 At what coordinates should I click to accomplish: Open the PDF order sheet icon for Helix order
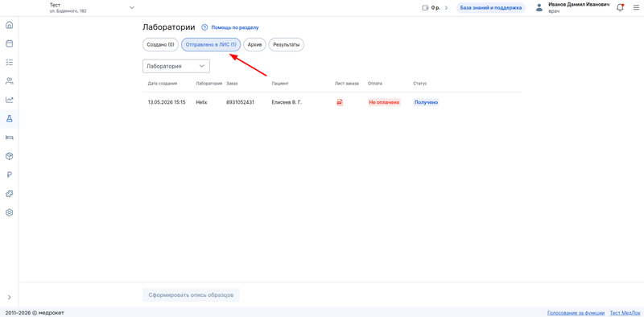(340, 102)
